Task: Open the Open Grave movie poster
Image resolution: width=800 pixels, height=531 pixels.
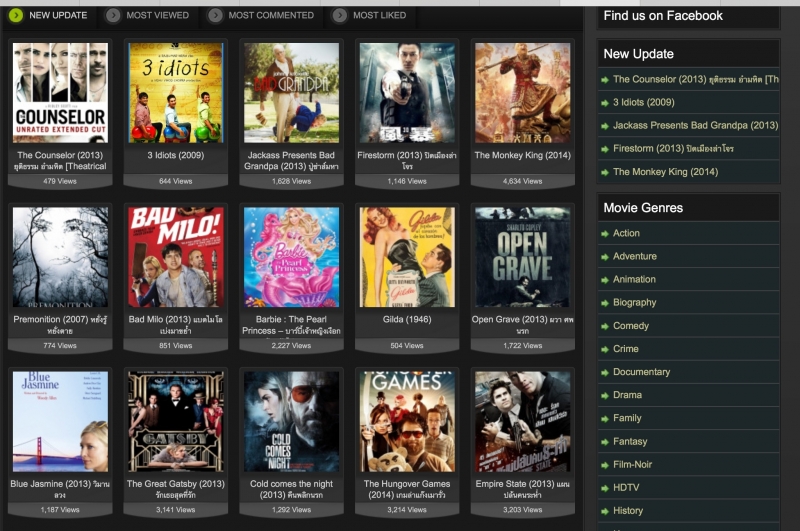Action: click(x=522, y=257)
